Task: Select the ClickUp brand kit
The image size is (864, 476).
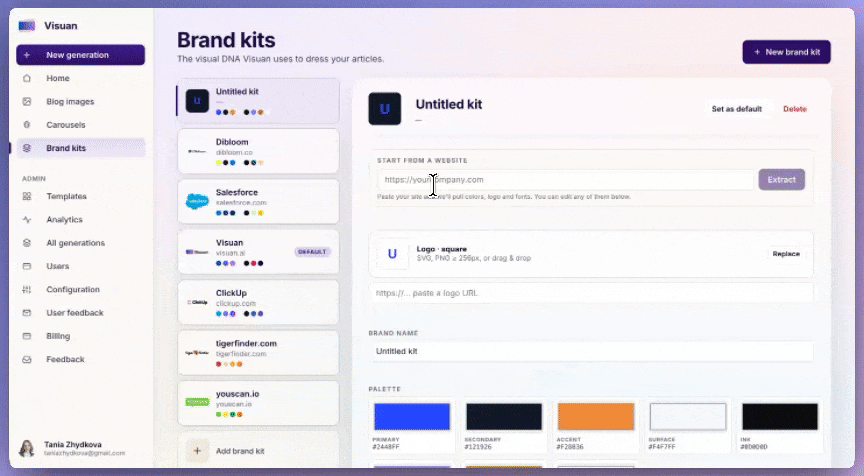Action: (258, 302)
